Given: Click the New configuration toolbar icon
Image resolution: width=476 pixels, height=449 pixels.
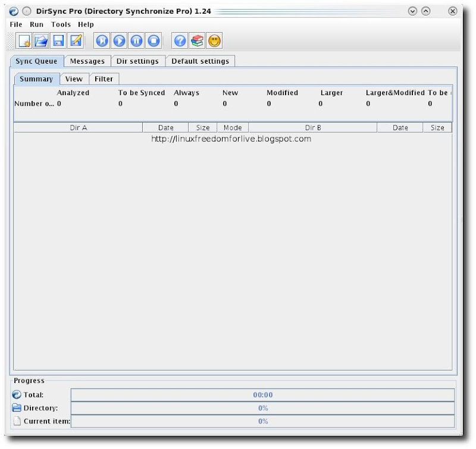Looking at the screenshot, I should [24, 40].
